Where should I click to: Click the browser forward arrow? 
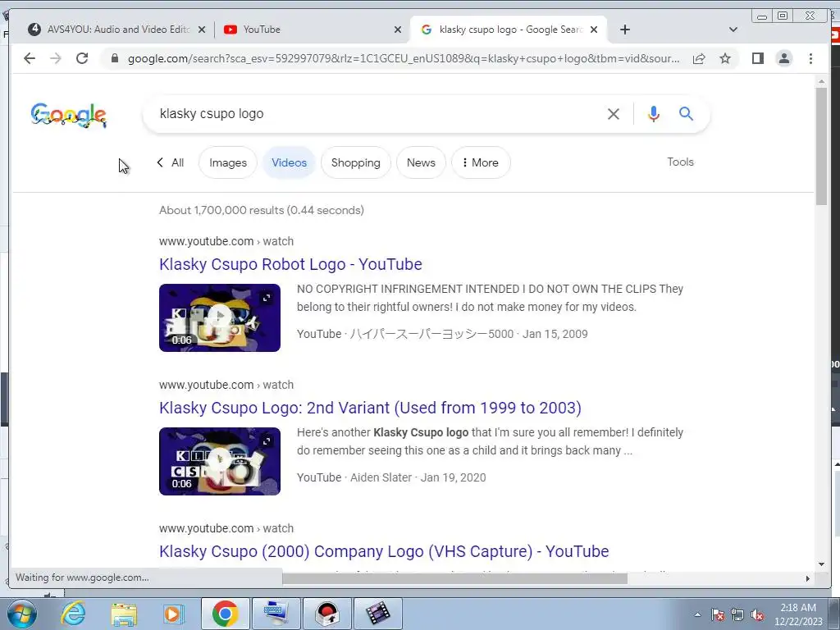[x=56, y=58]
